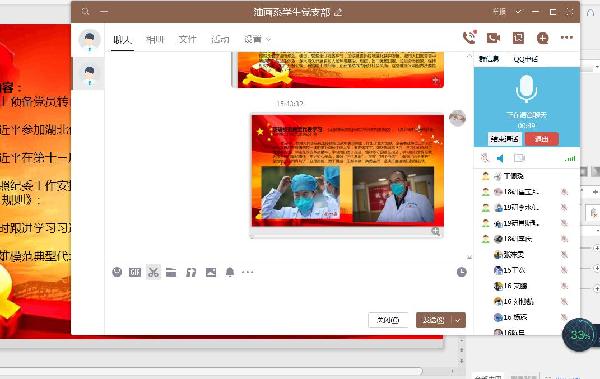600x379 pixels.
Task: Switch to the 聊天 tab
Action: point(122,39)
